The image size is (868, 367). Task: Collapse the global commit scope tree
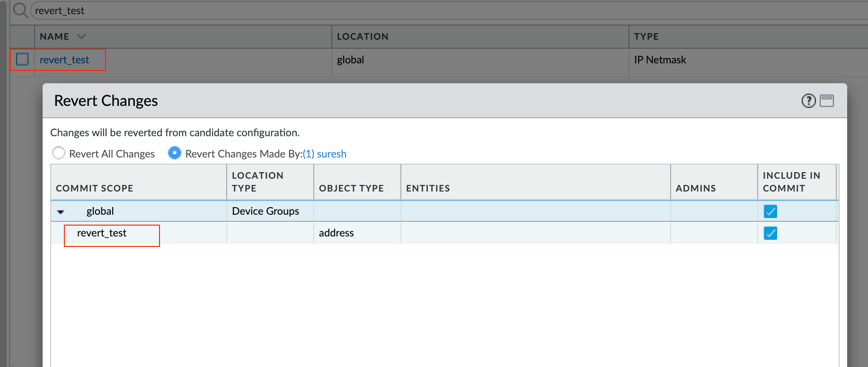click(61, 212)
